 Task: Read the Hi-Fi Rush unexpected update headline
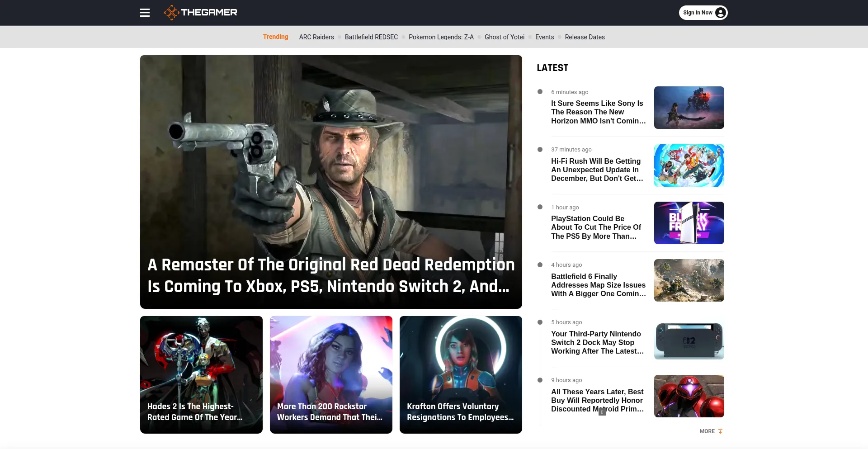coord(597,170)
